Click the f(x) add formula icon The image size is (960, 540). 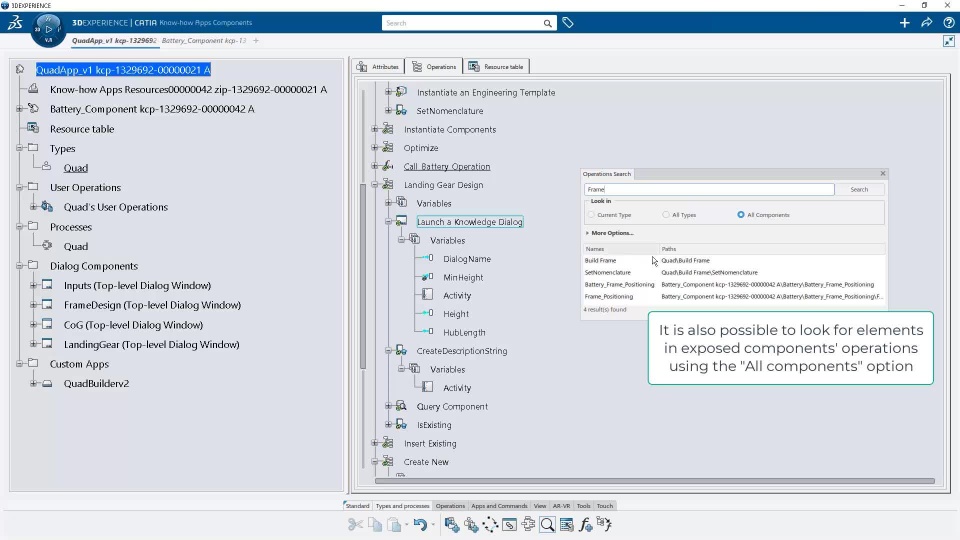coord(586,525)
